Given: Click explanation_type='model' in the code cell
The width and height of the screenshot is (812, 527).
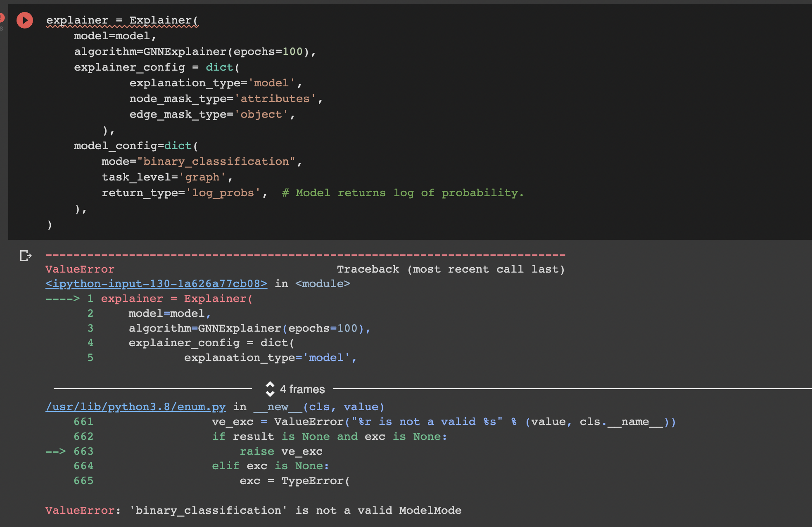Looking at the screenshot, I should 216,83.
